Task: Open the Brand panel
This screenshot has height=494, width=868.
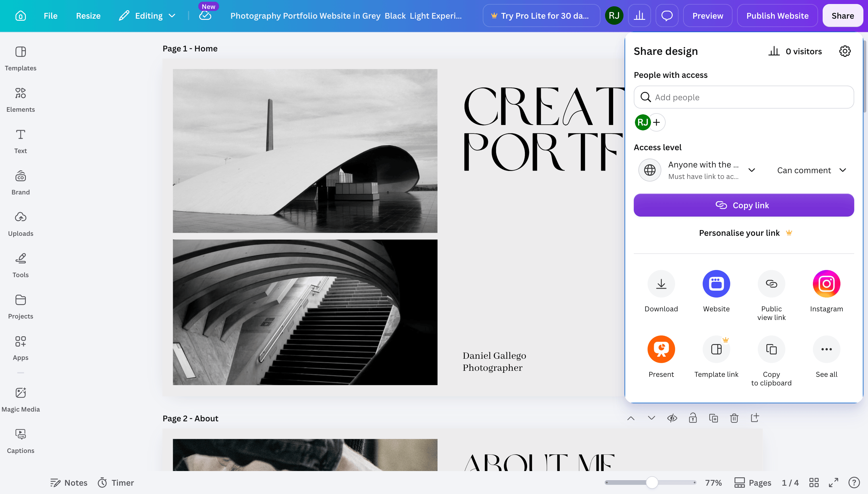Action: click(21, 183)
